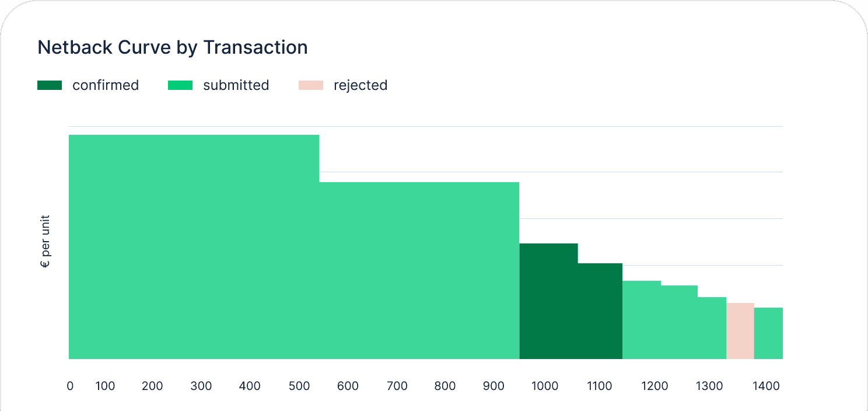Viewport: 868px width, 411px height.
Task: Toggle the "rejected" legend label
Action: click(x=360, y=85)
